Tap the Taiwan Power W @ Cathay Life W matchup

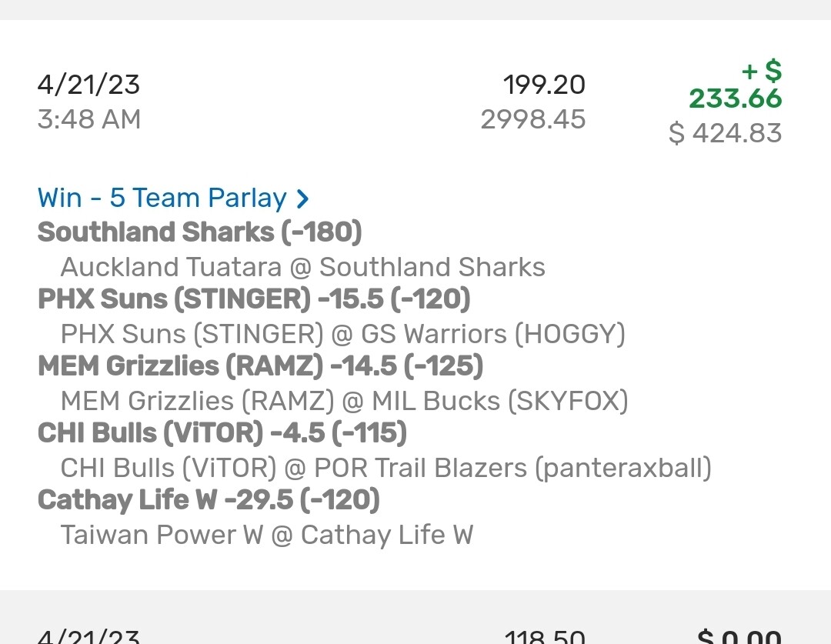tap(266, 535)
